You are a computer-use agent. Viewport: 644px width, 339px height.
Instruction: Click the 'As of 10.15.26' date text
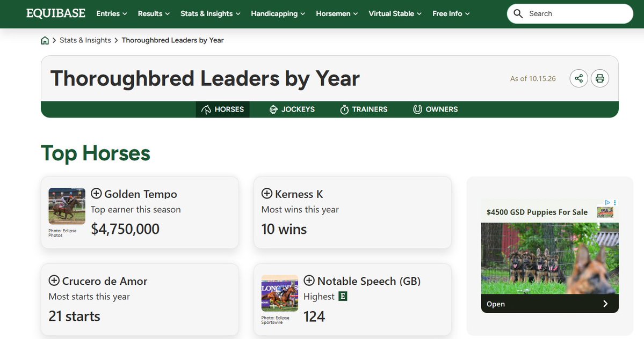pos(533,79)
